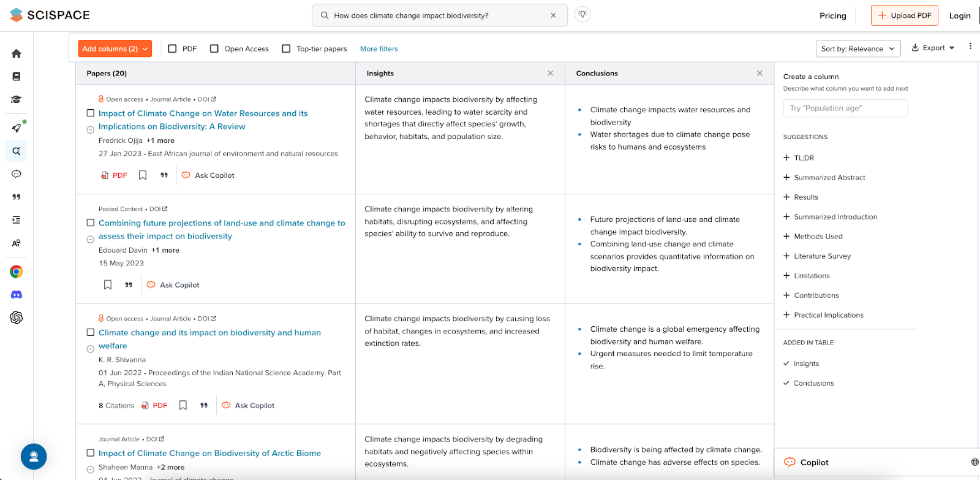Bookmark the Edouard Davin land-use paper
The image size is (980, 480).
tap(108, 285)
